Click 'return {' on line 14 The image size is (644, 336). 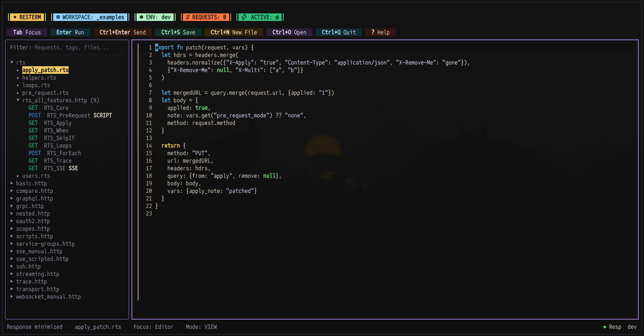[x=173, y=146]
